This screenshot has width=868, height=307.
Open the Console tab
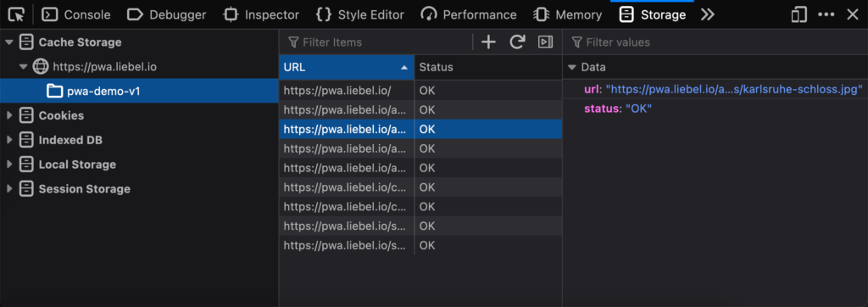click(76, 15)
